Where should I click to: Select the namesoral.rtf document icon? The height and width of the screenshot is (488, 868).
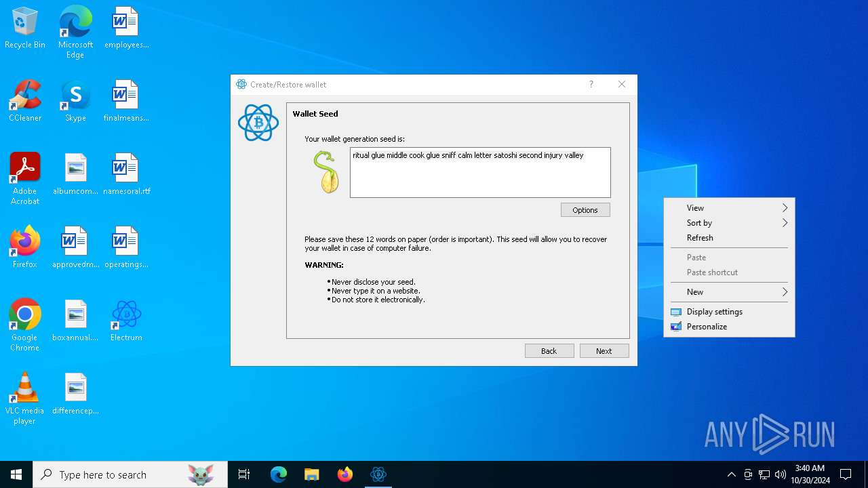coord(126,174)
